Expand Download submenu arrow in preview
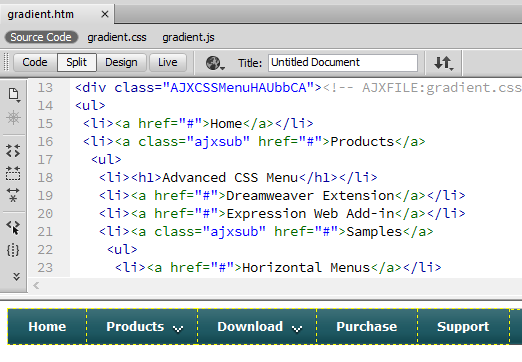 pos(297,329)
